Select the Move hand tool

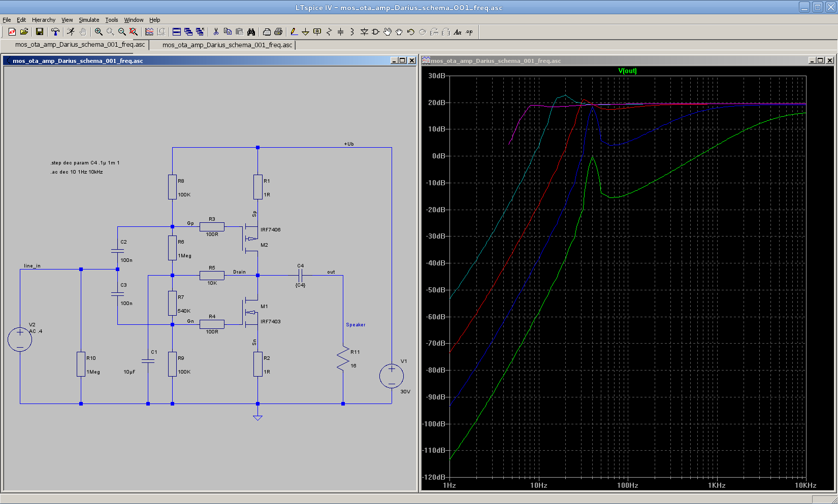tap(388, 31)
